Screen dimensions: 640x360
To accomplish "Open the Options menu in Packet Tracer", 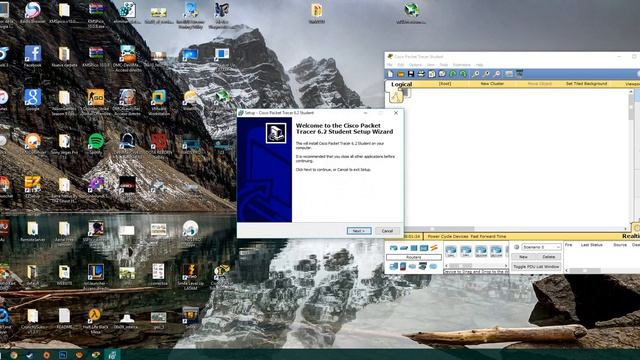I will click(x=416, y=65).
